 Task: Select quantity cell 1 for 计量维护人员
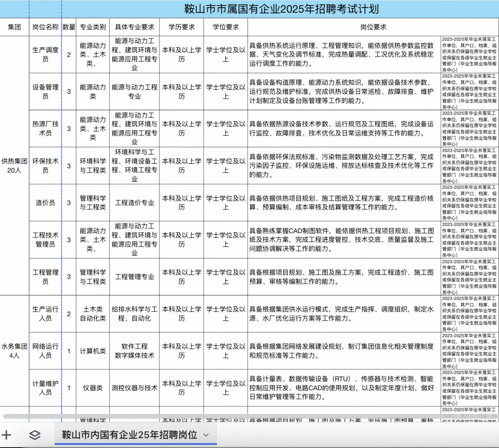point(69,388)
